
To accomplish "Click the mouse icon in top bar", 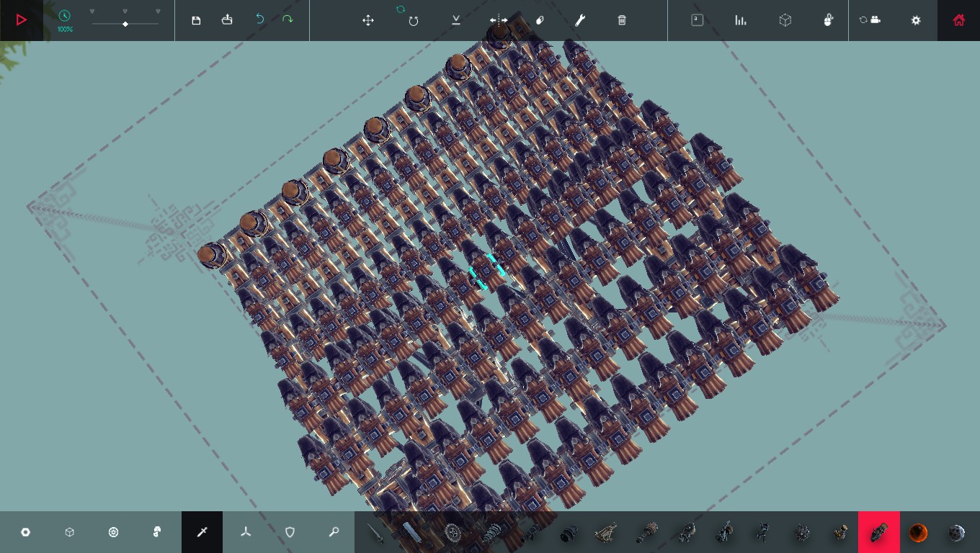I will click(829, 20).
